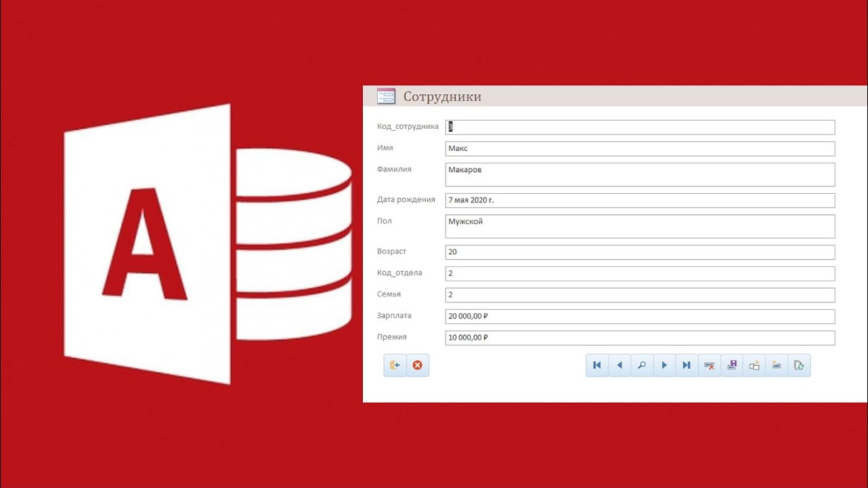This screenshot has width=868, height=488.
Task: Click the Пол label
Action: point(384,221)
